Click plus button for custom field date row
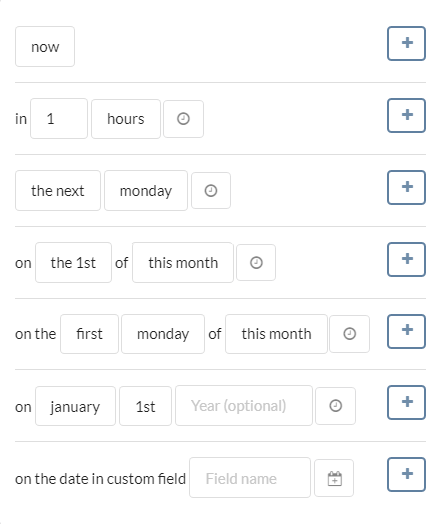 coord(406,475)
